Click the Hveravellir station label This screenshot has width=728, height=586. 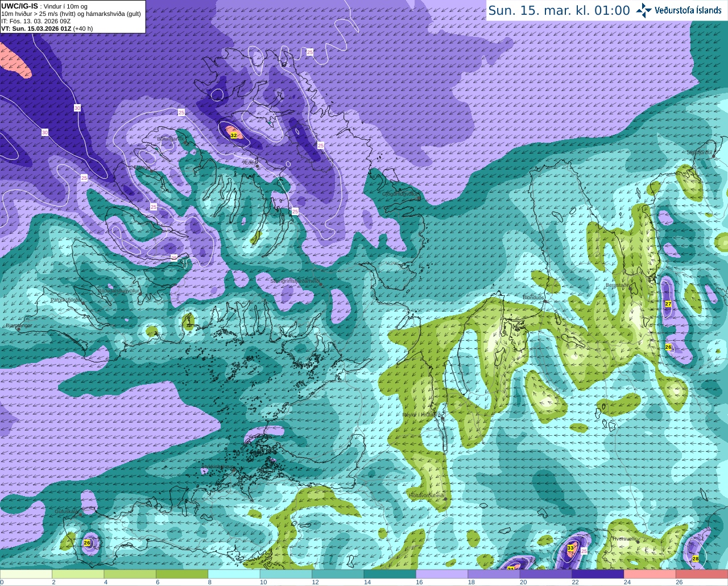pyautogui.click(x=624, y=539)
